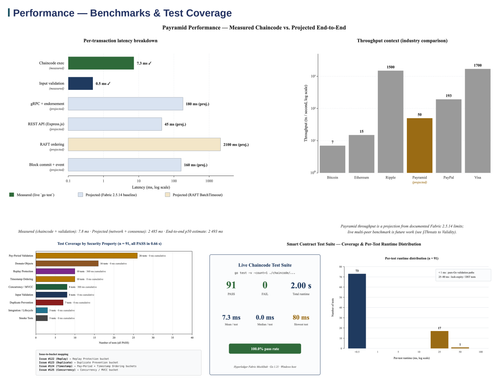Click the REST API (Express.js) projected bar
This screenshot has width=500, height=384.
tap(115, 124)
